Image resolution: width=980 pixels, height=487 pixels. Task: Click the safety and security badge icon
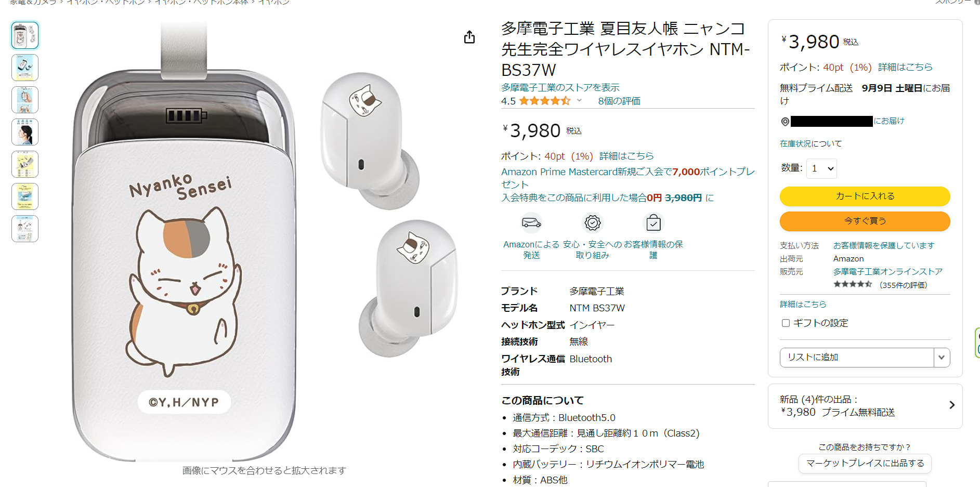593,223
